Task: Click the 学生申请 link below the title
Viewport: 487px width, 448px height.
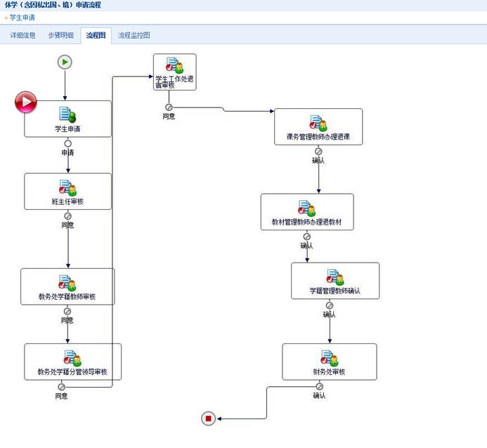Action: [x=22, y=18]
